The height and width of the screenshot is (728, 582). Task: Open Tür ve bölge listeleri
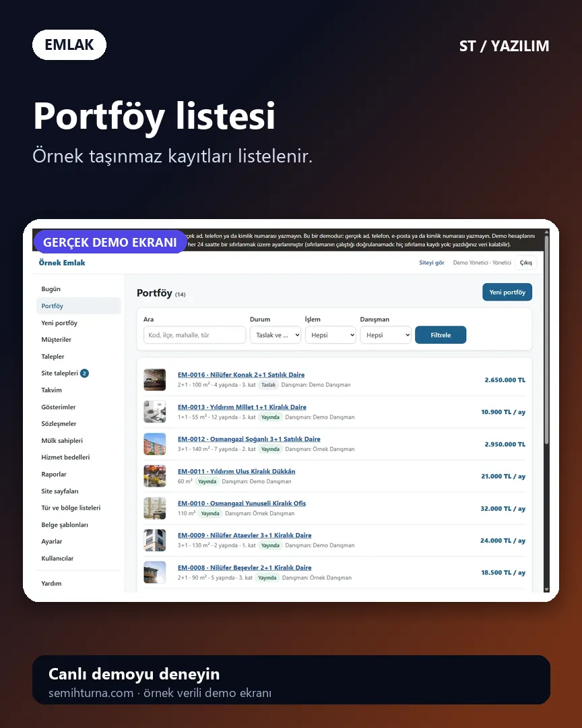[71, 508]
